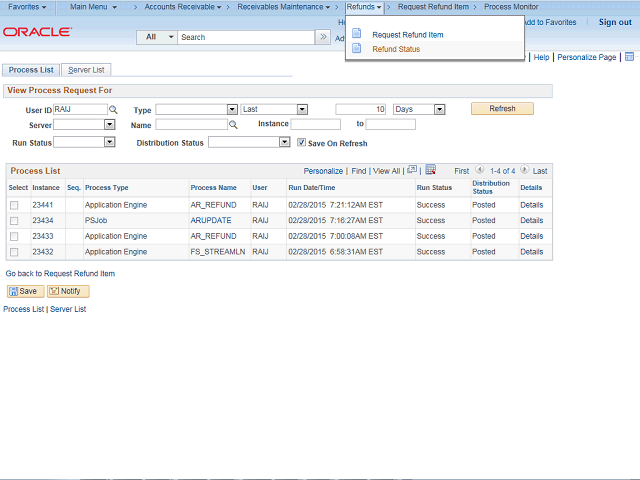Select the checkbox for instance 23441

[14, 205]
